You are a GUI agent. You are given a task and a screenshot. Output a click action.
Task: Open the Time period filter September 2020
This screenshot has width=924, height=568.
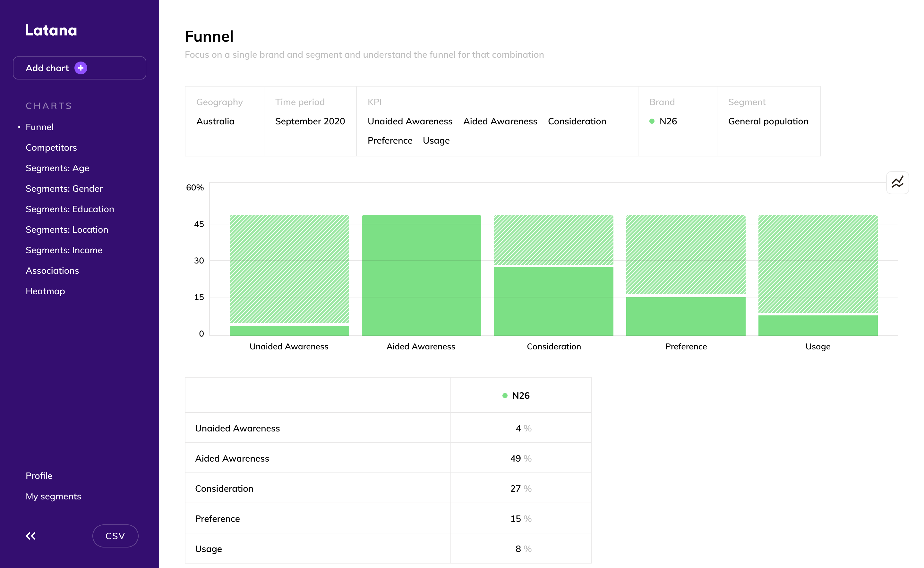click(310, 121)
